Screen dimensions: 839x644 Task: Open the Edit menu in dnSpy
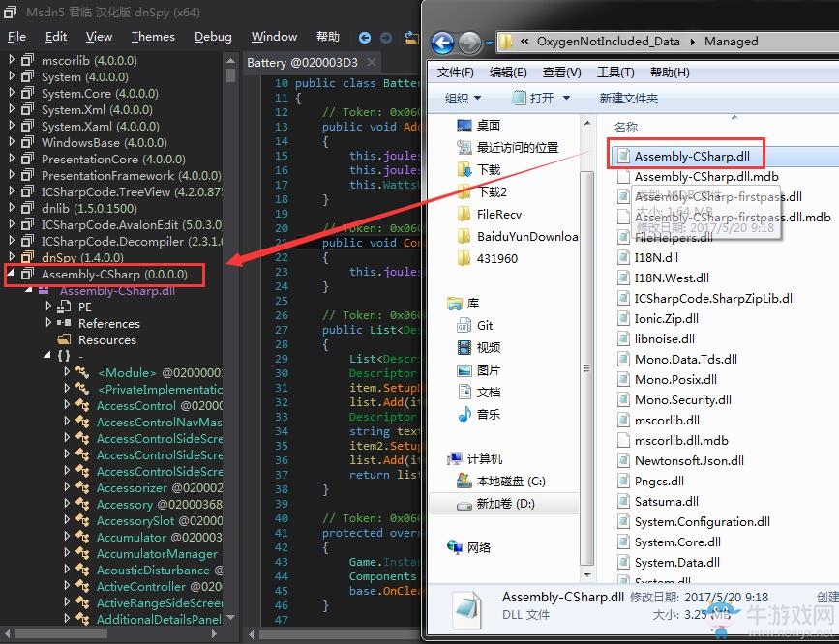tap(56, 37)
